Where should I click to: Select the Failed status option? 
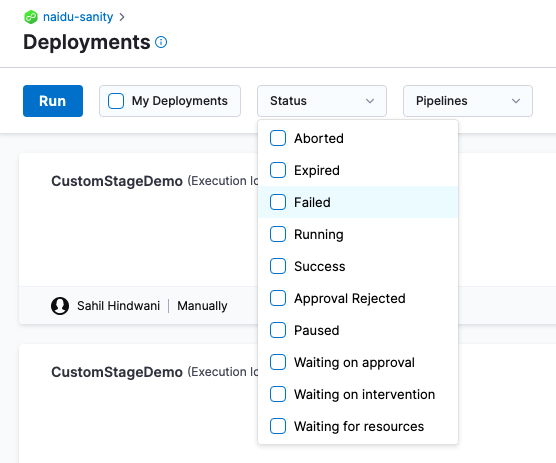point(358,202)
